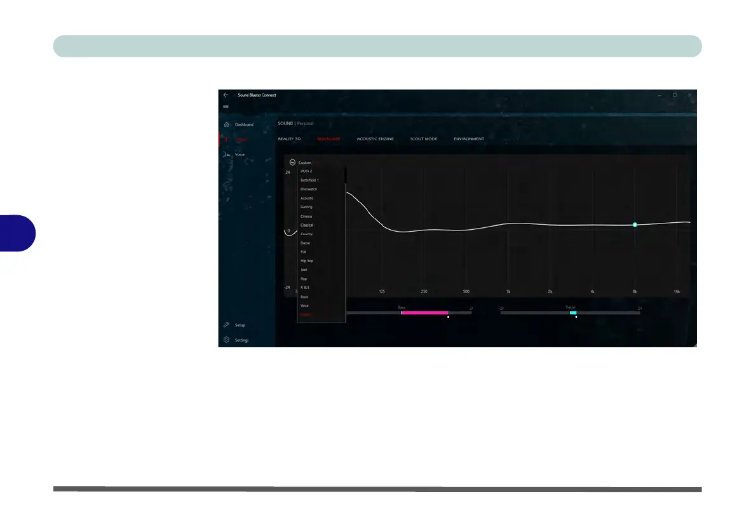Select the Classical equalizer preset
This screenshot has width=756, height=532.
click(x=307, y=225)
